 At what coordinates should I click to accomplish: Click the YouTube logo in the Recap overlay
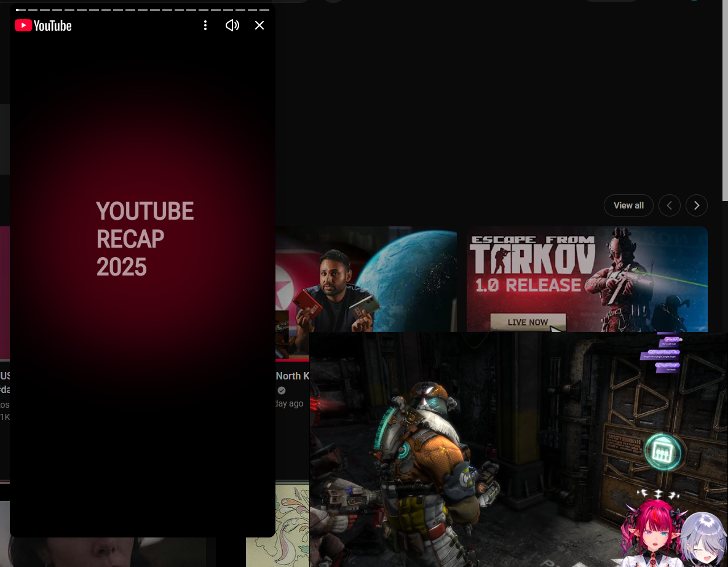43,25
